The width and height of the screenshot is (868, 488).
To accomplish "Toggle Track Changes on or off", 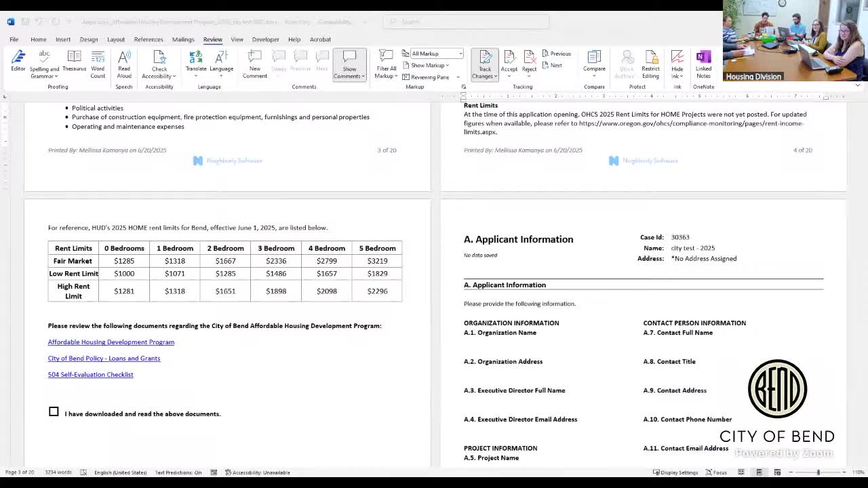I will [x=485, y=58].
